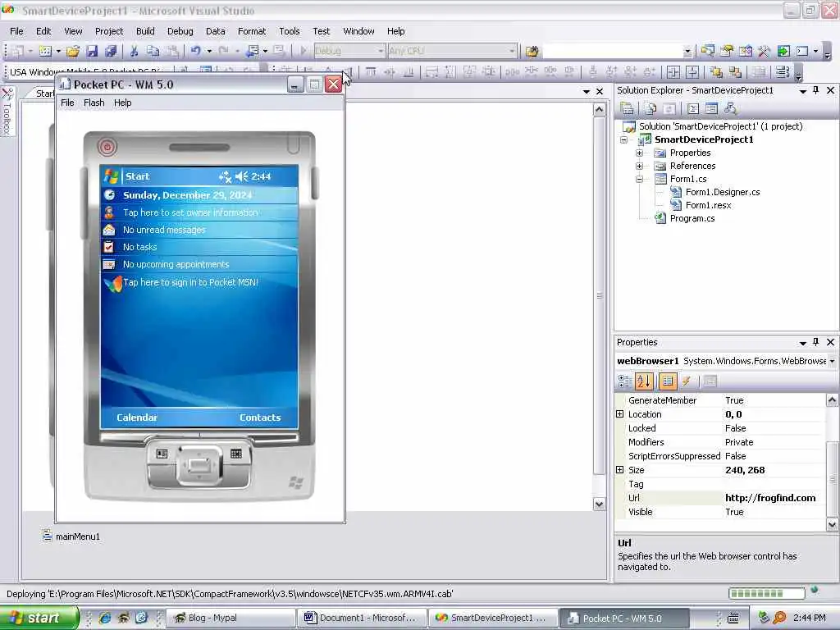View Class Diagram icon in Solution Explorer
840x630 pixels.
[x=730, y=109]
